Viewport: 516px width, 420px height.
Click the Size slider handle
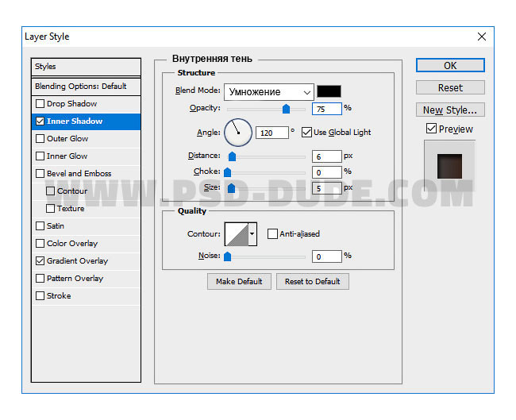point(231,188)
